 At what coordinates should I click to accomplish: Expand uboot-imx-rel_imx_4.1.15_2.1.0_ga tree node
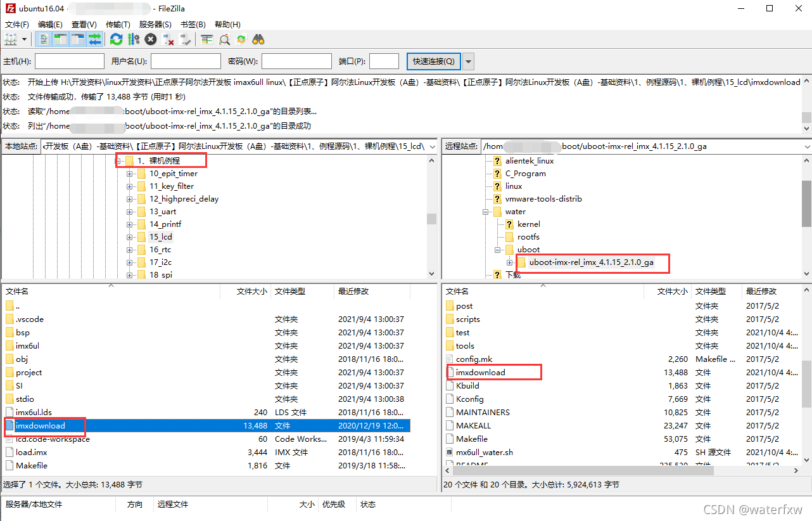point(510,262)
